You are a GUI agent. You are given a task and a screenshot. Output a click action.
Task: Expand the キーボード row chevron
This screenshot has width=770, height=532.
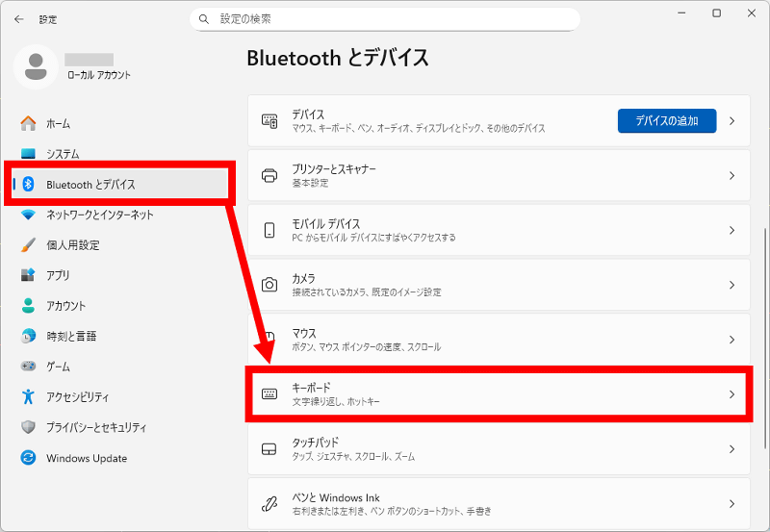(731, 394)
